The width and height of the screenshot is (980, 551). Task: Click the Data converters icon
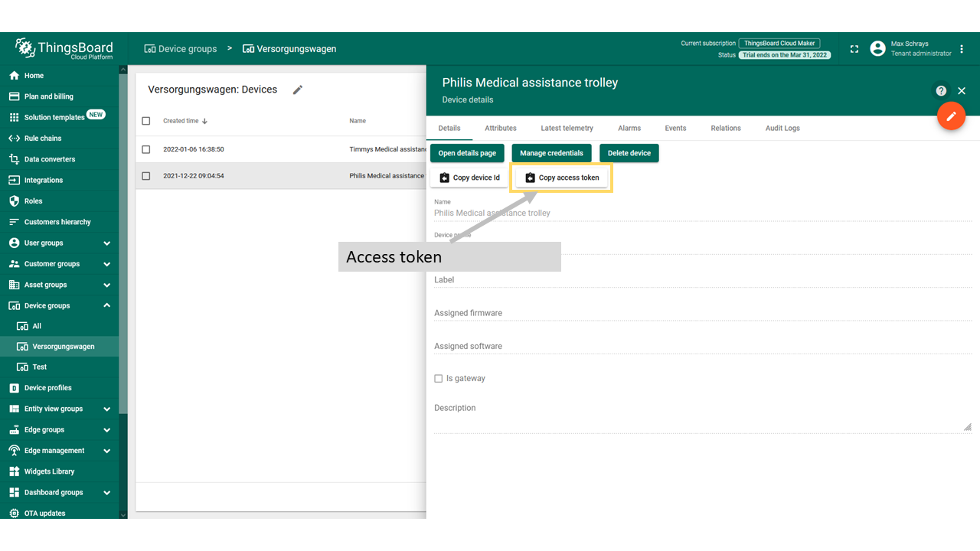click(14, 159)
